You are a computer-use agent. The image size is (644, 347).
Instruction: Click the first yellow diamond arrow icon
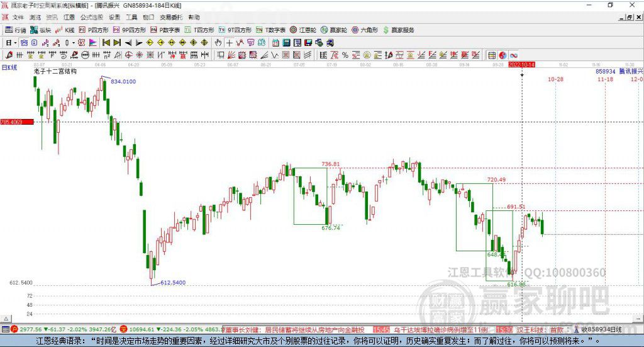150,43
